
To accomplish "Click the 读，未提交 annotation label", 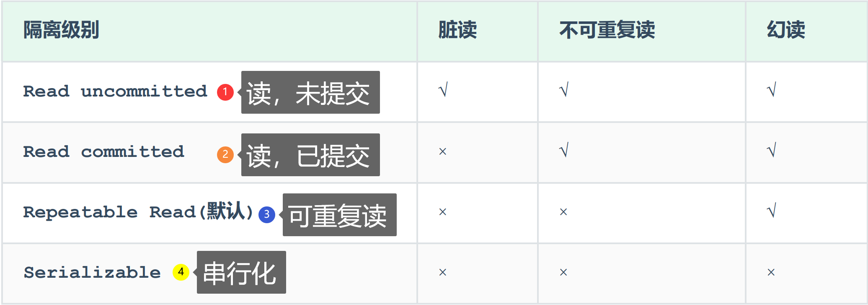I will [310, 92].
